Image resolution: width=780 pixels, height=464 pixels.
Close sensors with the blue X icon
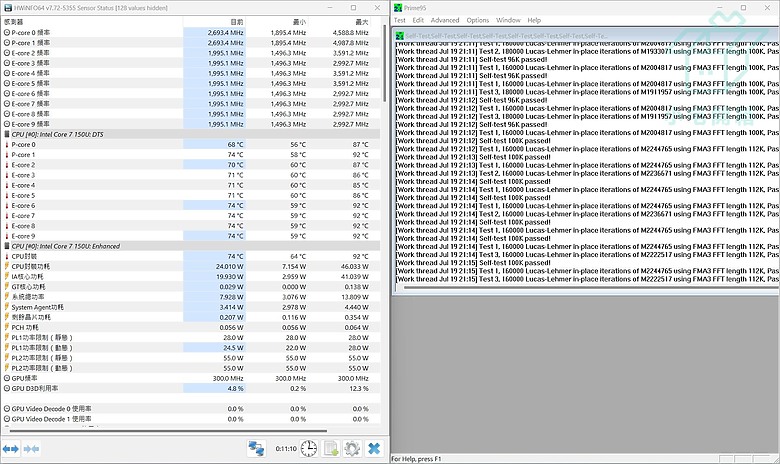pyautogui.click(x=374, y=449)
